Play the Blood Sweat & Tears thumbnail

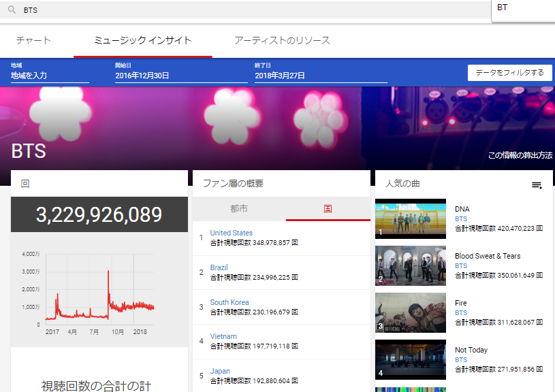click(x=411, y=265)
